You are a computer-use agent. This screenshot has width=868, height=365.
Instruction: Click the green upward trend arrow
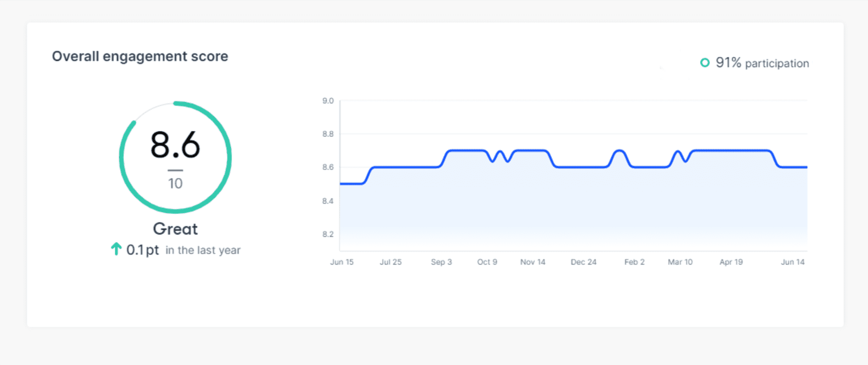tap(116, 249)
